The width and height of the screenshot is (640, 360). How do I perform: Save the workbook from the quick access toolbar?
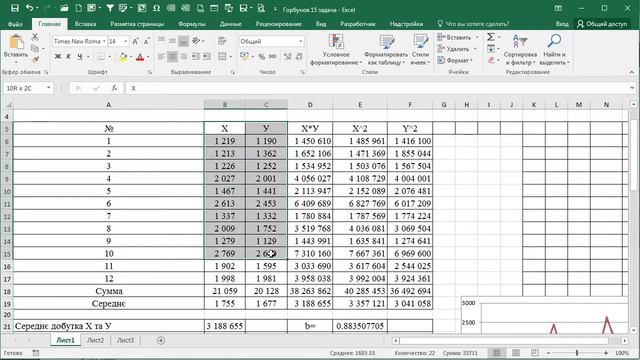(x=15, y=8)
